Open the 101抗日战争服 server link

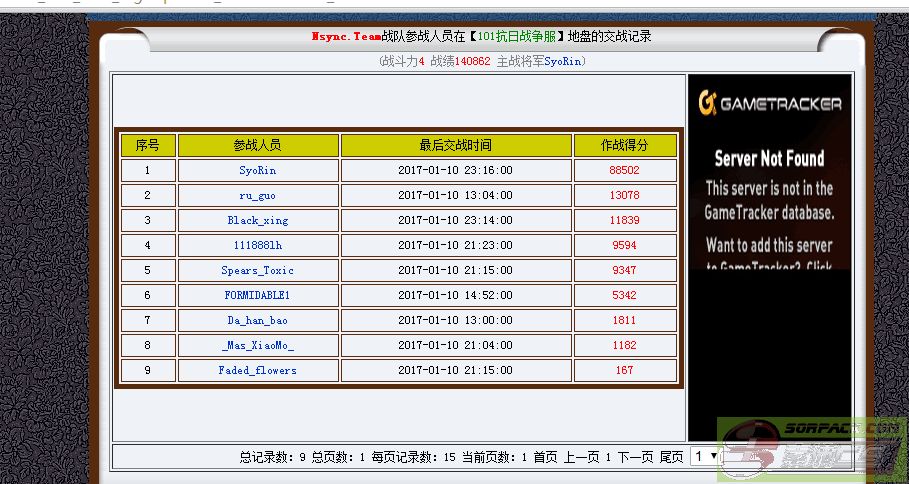coord(516,36)
